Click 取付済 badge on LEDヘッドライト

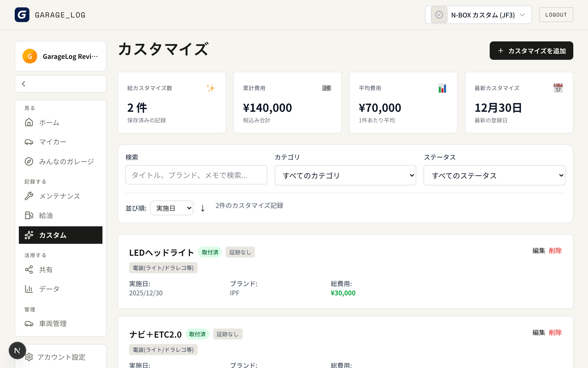point(210,252)
